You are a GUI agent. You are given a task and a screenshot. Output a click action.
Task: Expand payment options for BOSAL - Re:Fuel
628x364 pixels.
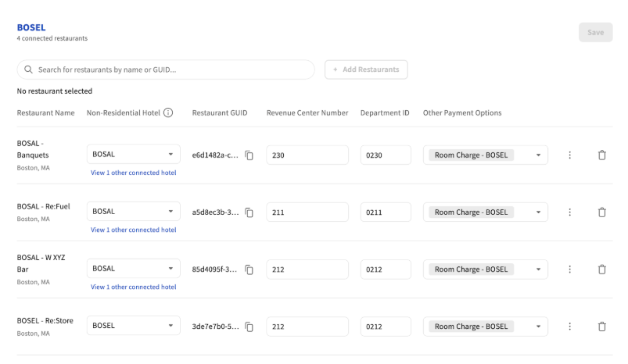tap(538, 212)
